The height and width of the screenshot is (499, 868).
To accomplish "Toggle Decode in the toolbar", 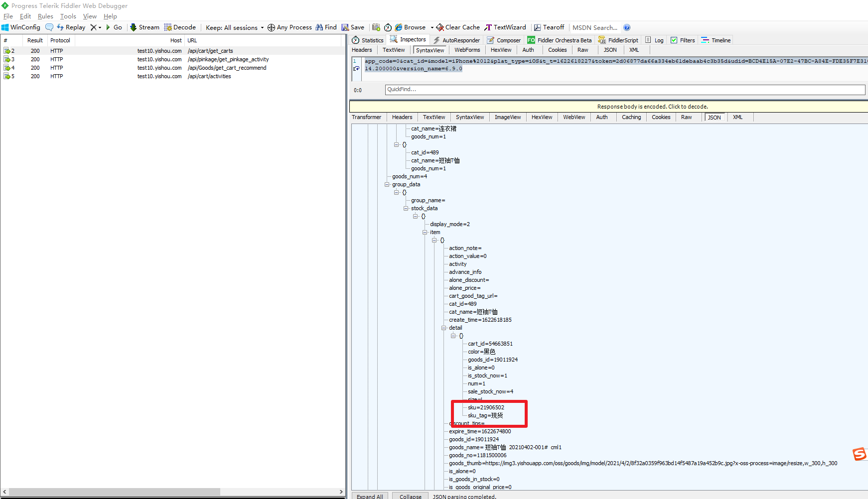I will pos(180,27).
